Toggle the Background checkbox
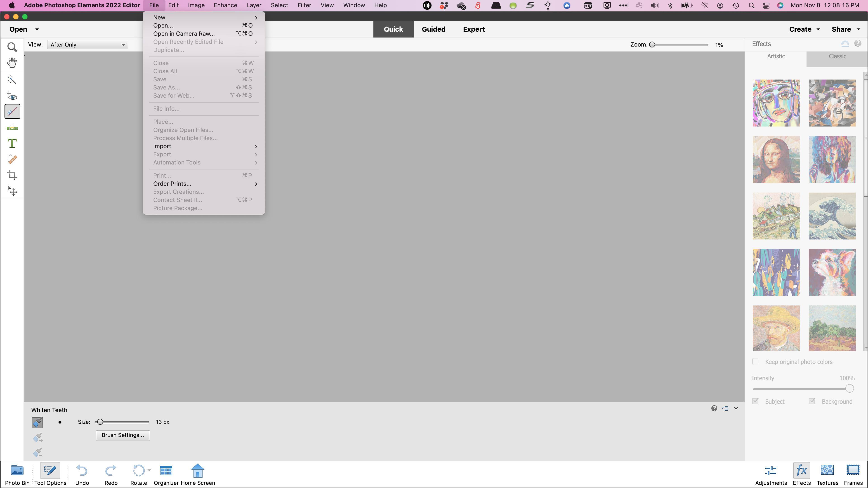 [x=812, y=401]
